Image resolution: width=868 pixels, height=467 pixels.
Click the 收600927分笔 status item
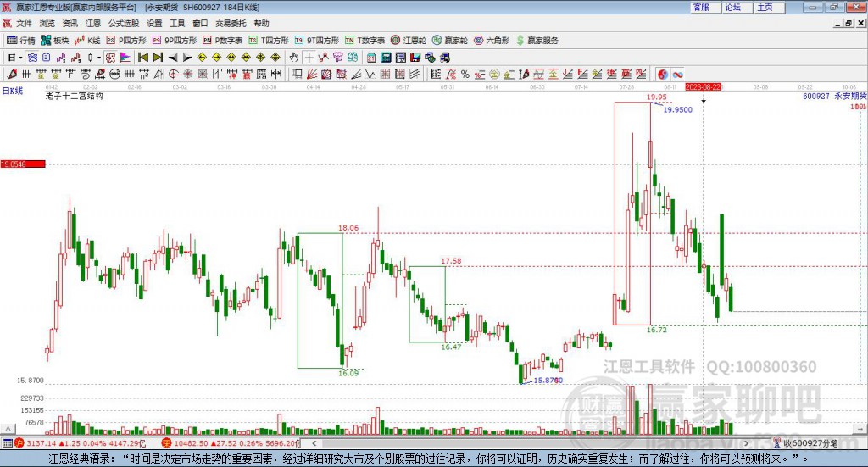(805, 443)
